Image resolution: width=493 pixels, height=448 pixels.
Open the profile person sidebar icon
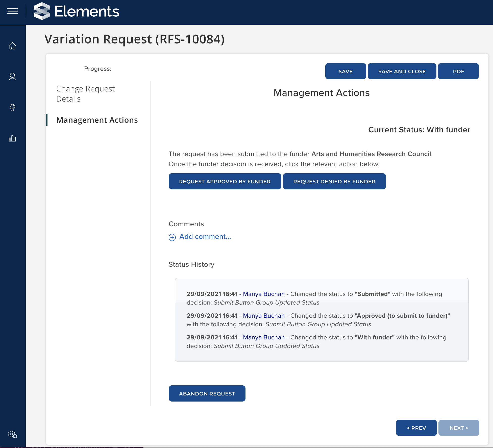point(12,77)
